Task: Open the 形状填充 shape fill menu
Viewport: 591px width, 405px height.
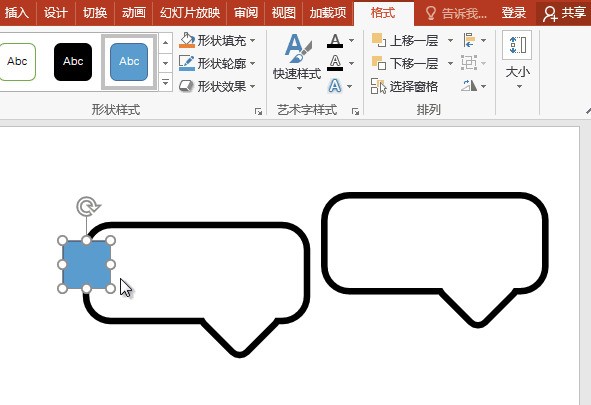Action: [217, 40]
